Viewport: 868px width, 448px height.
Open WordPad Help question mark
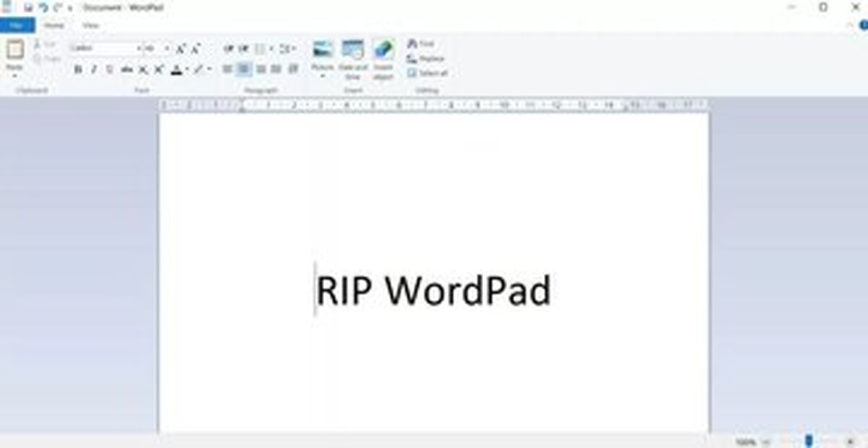pyautogui.click(x=862, y=25)
